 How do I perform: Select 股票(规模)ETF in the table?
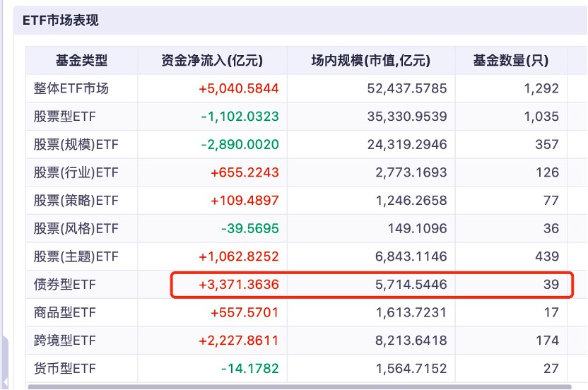coord(76,145)
